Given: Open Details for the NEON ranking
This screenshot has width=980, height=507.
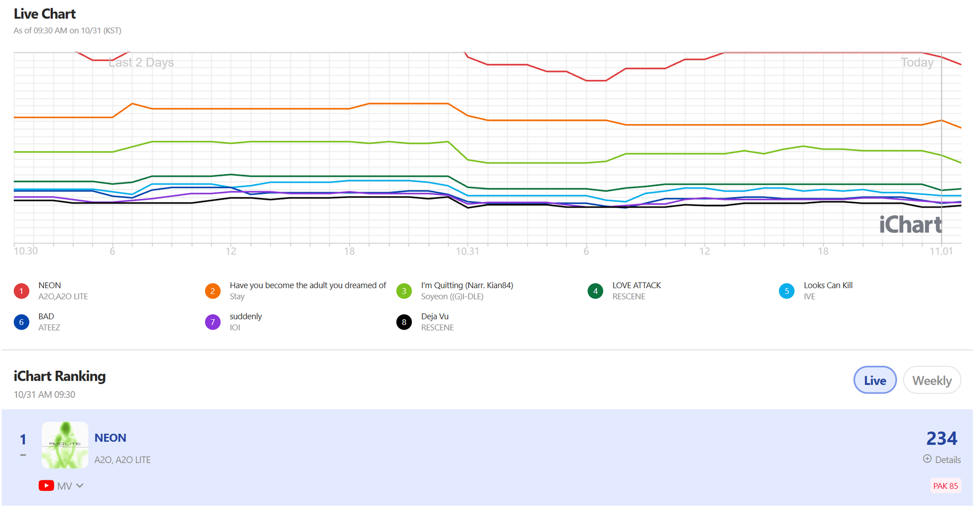Looking at the screenshot, I should tap(948, 460).
